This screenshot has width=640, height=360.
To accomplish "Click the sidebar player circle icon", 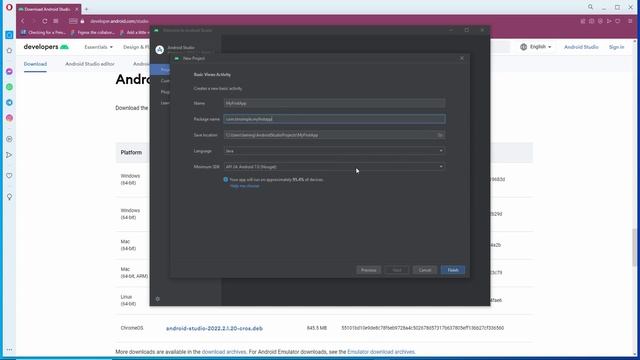I will 9,139.
